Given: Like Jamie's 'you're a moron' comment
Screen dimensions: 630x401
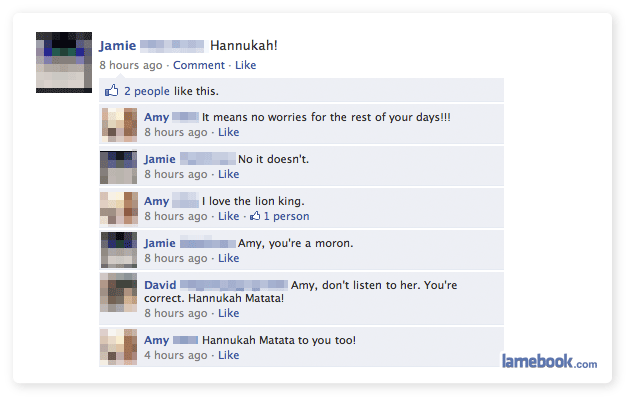Looking at the screenshot, I should click(229, 258).
